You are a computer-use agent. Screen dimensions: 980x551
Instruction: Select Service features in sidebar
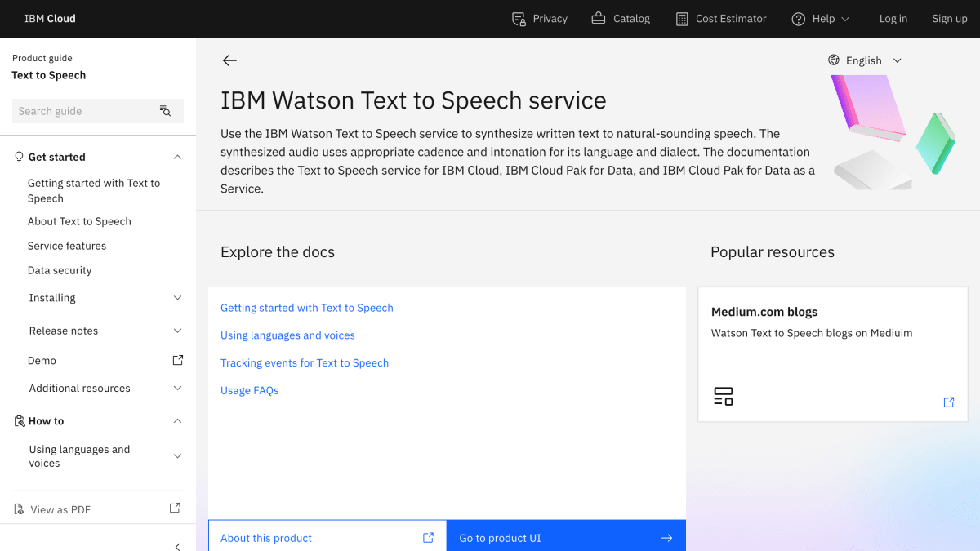(x=67, y=246)
